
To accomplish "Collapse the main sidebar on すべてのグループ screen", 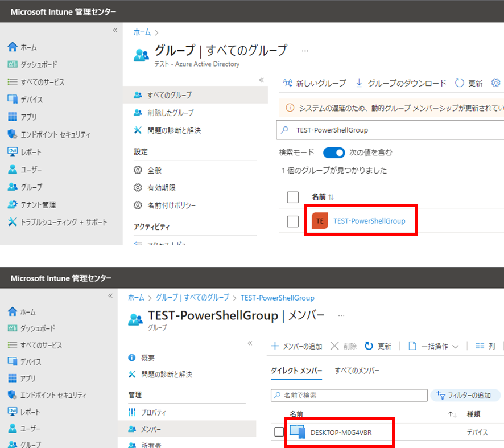I will [115, 30].
